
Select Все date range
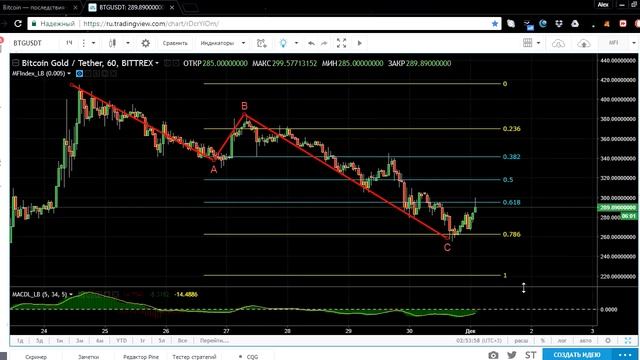click(182, 340)
